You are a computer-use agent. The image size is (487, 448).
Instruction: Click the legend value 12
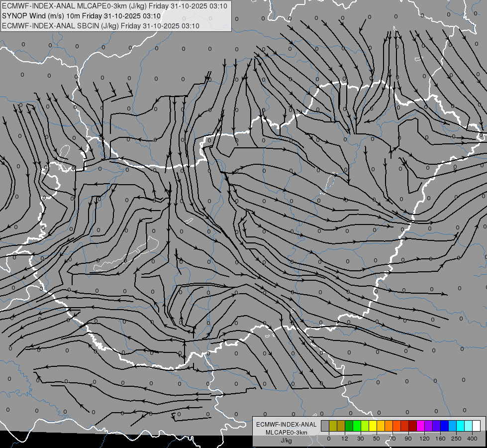(x=345, y=439)
